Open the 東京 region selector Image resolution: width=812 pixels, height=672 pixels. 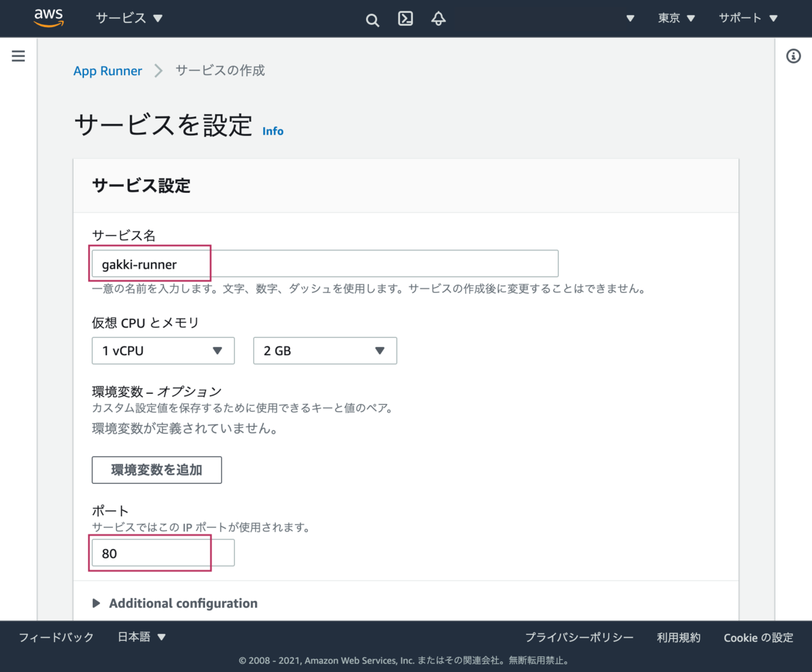[x=677, y=18]
